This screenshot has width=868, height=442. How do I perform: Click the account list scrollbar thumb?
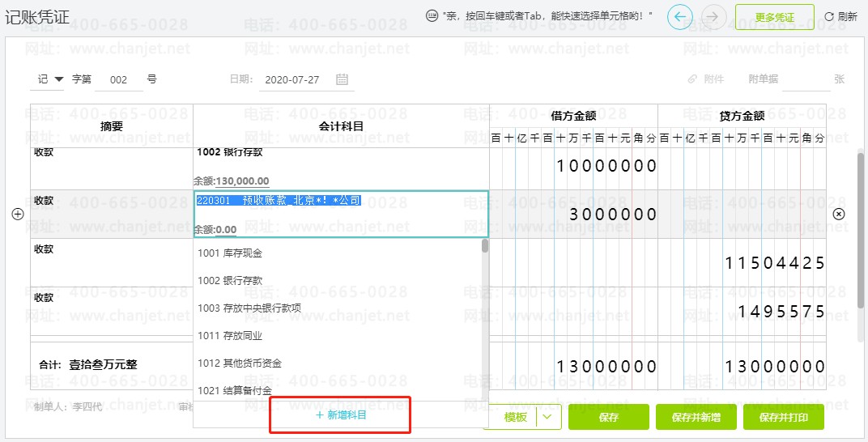point(485,245)
